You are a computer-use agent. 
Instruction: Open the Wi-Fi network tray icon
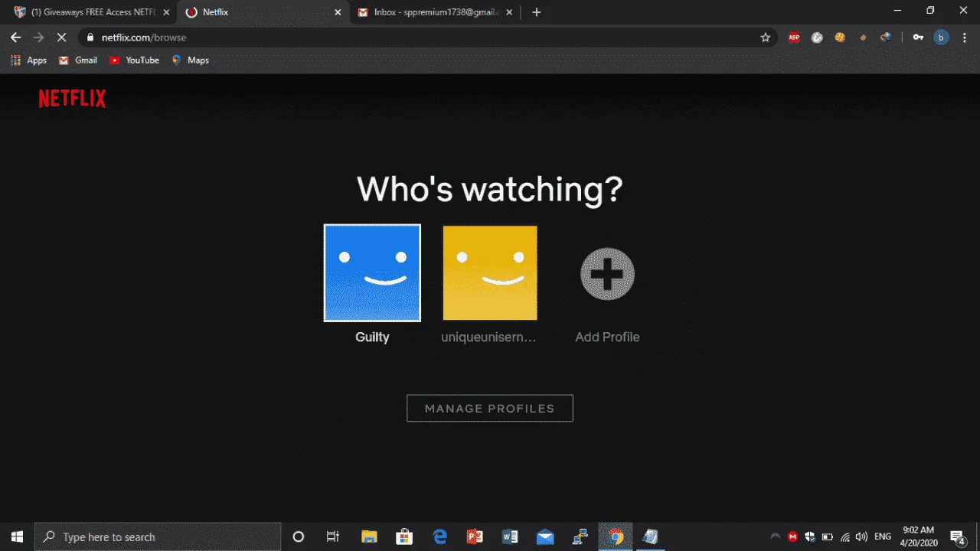(845, 536)
